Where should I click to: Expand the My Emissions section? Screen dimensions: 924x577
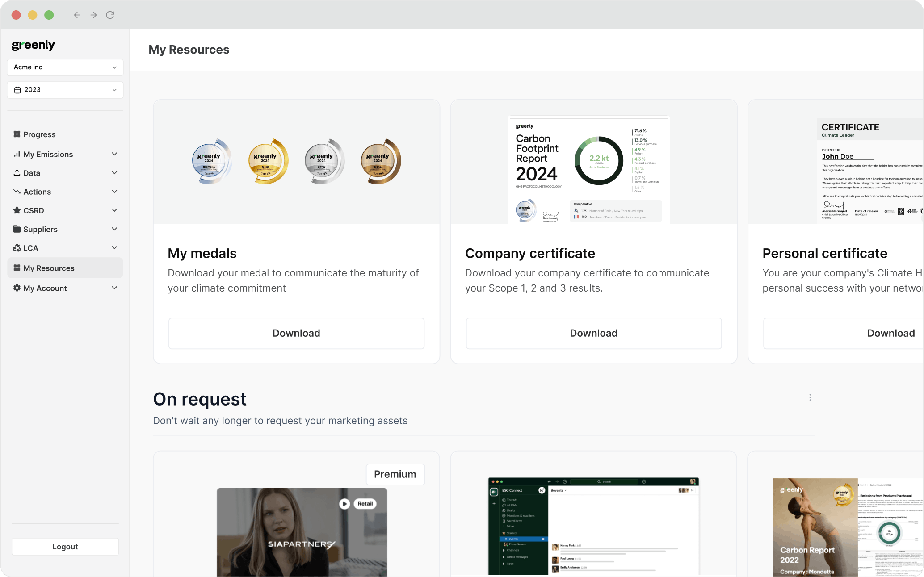tap(115, 154)
